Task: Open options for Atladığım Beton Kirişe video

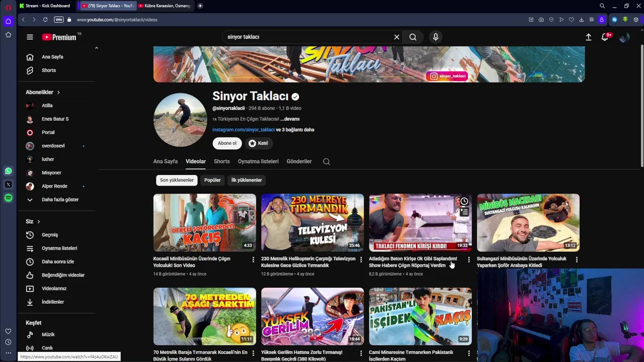Action: click(x=469, y=259)
